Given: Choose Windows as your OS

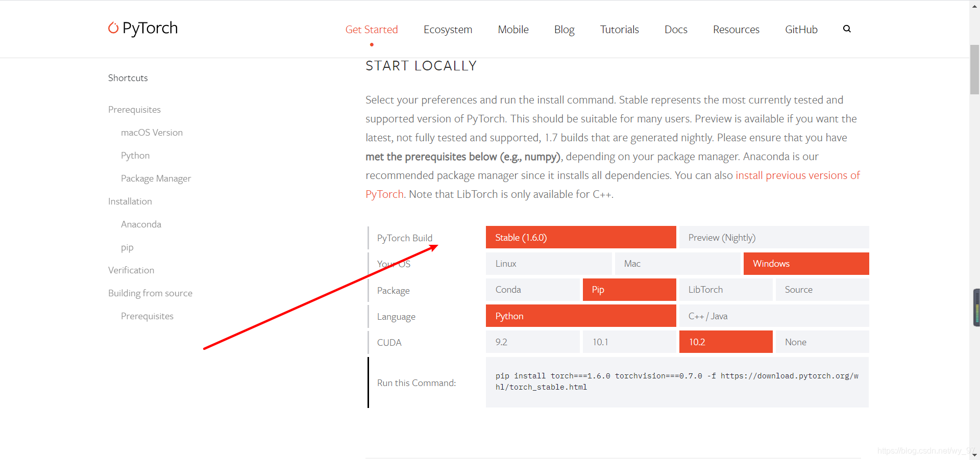Looking at the screenshot, I should tap(806, 264).
